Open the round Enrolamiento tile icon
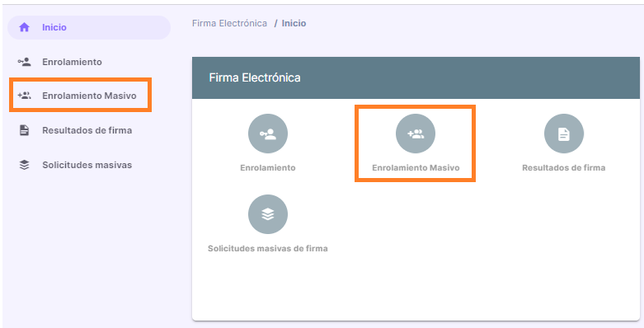This screenshot has width=644, height=328. click(x=268, y=134)
